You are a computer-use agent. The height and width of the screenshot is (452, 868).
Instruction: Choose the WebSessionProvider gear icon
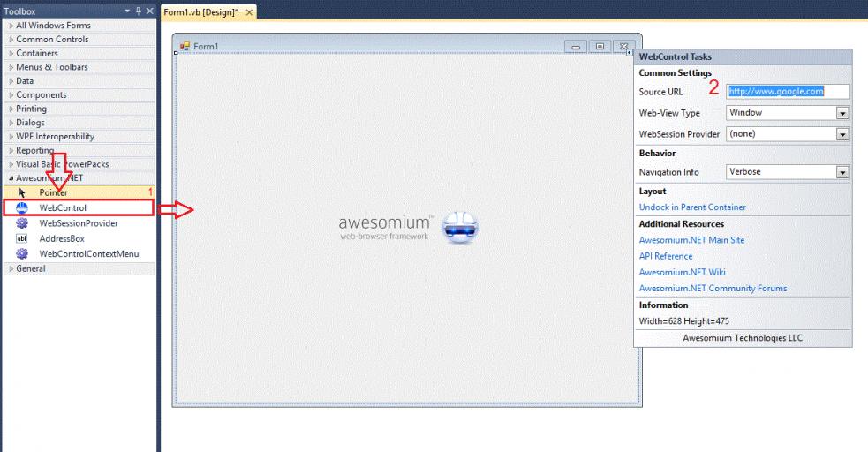point(21,223)
